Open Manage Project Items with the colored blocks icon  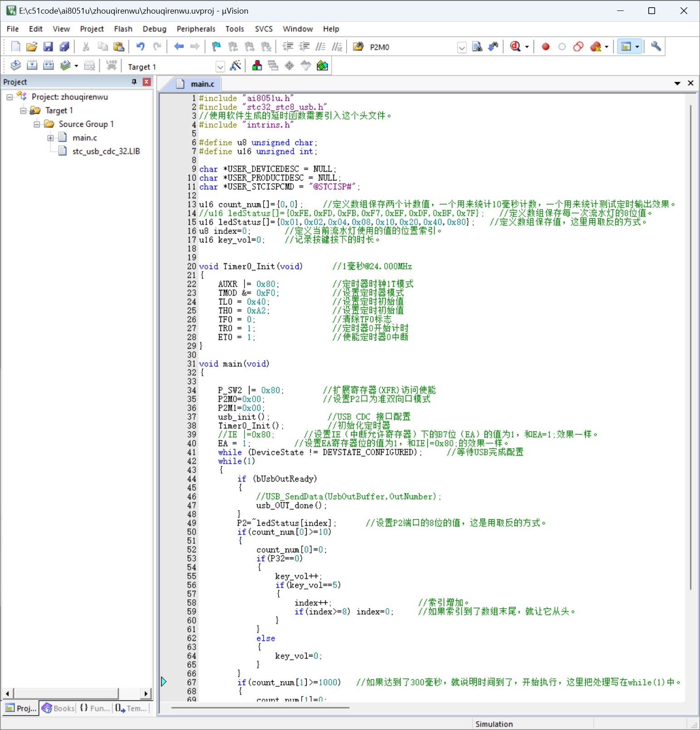pos(257,66)
